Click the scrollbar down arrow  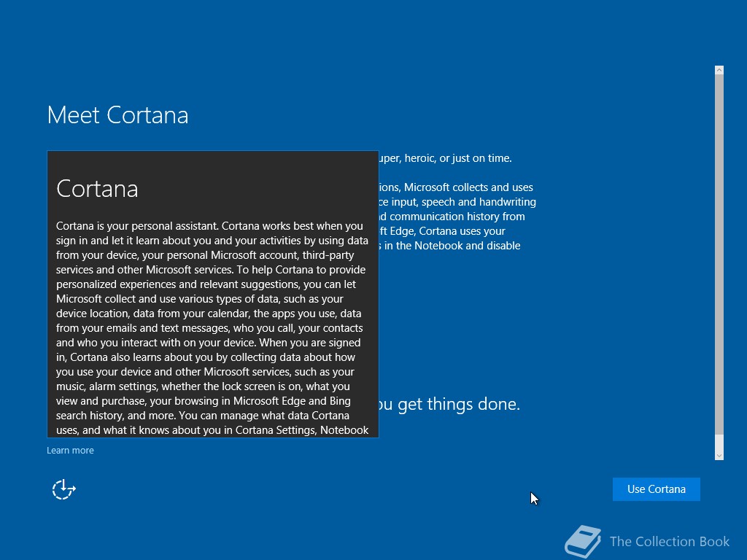719,456
